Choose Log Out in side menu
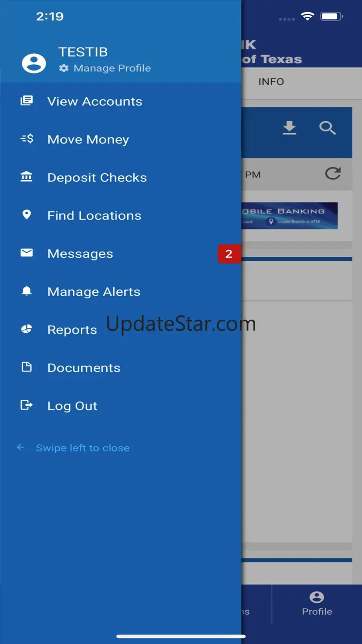This screenshot has width=362, height=644. point(72,406)
